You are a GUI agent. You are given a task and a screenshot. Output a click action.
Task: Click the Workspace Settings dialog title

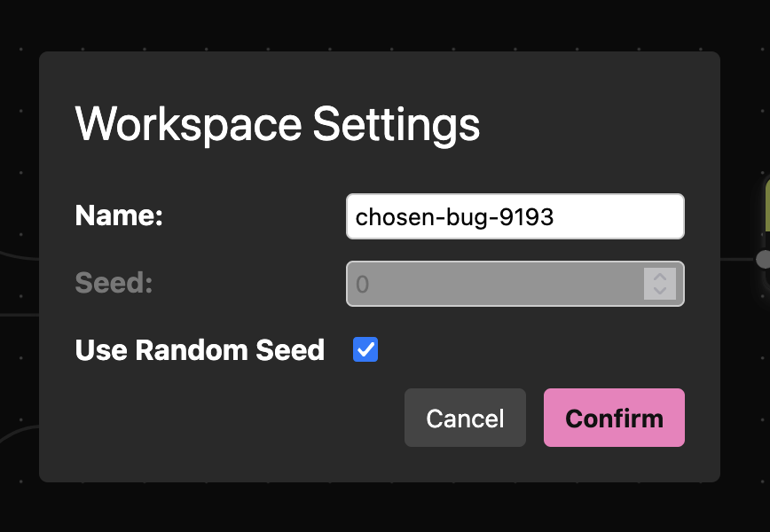(278, 124)
